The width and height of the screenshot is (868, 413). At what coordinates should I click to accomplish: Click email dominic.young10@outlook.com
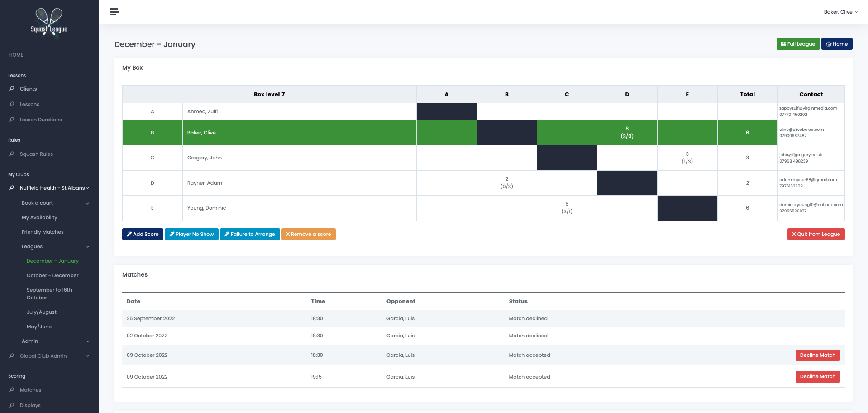(x=811, y=205)
